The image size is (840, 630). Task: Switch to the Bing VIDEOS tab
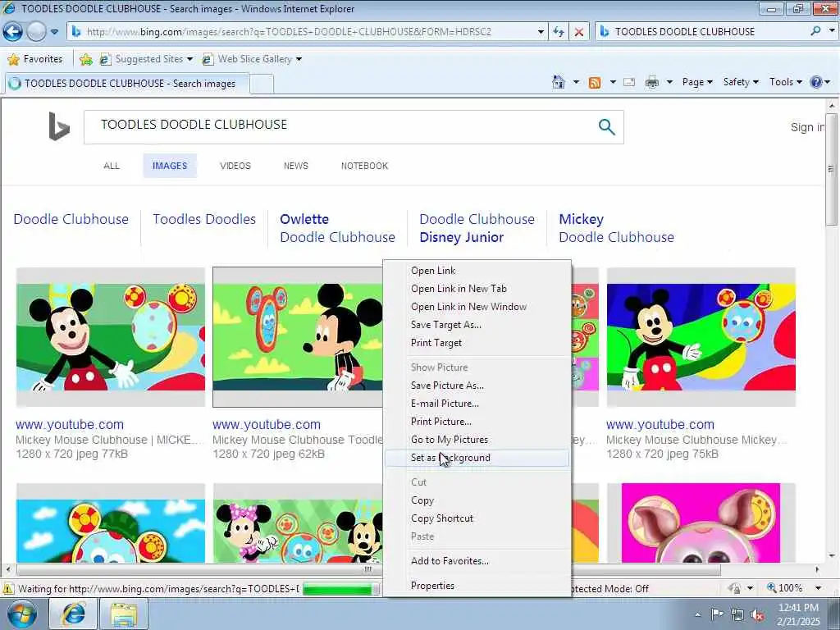click(x=235, y=166)
